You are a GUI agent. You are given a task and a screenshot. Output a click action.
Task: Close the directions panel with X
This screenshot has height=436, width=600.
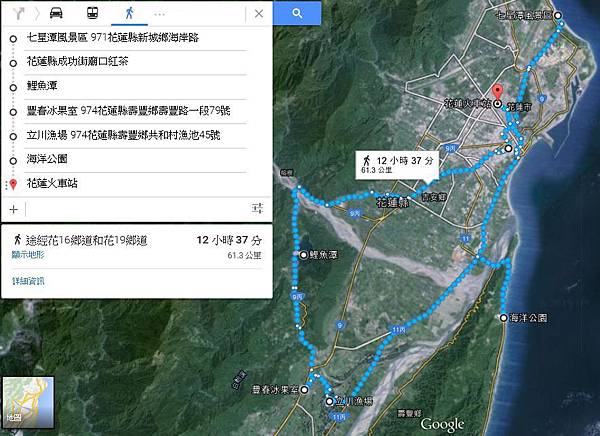[259, 14]
